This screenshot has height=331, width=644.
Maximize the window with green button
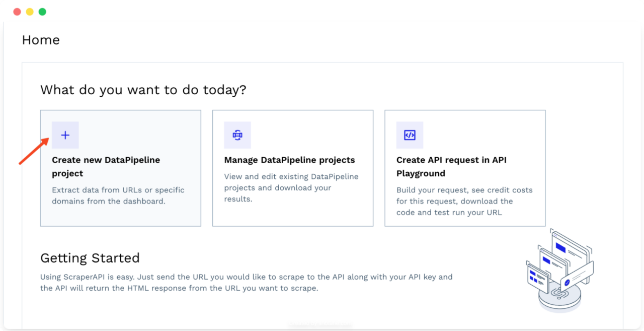tap(42, 12)
